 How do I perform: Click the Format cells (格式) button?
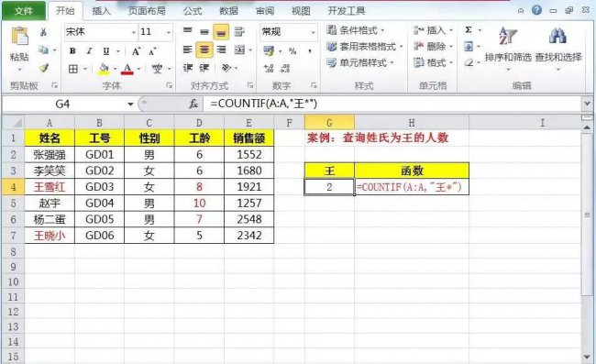434,62
